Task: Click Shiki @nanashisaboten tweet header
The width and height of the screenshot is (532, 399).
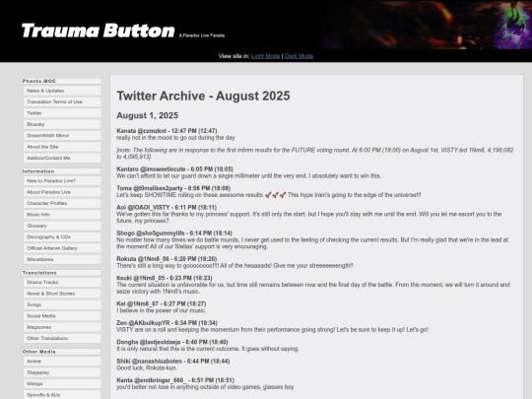Action: tap(173, 361)
